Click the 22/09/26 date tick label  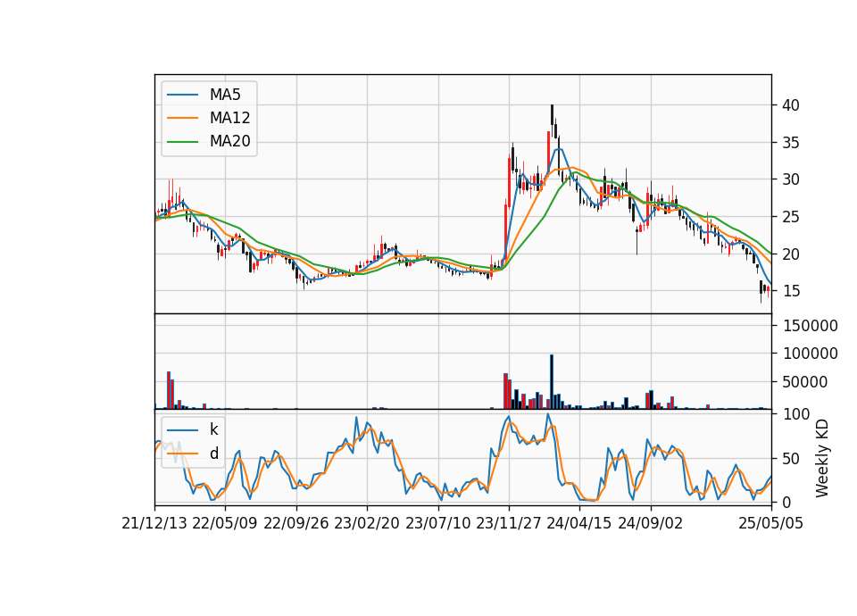(x=296, y=524)
